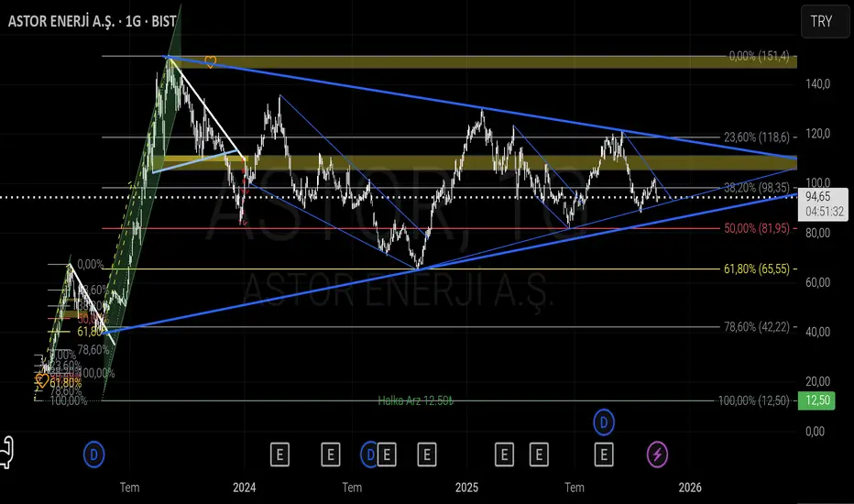The width and height of the screenshot is (854, 504).
Task: Click the 20,00 price scale value
Action: [x=818, y=381]
